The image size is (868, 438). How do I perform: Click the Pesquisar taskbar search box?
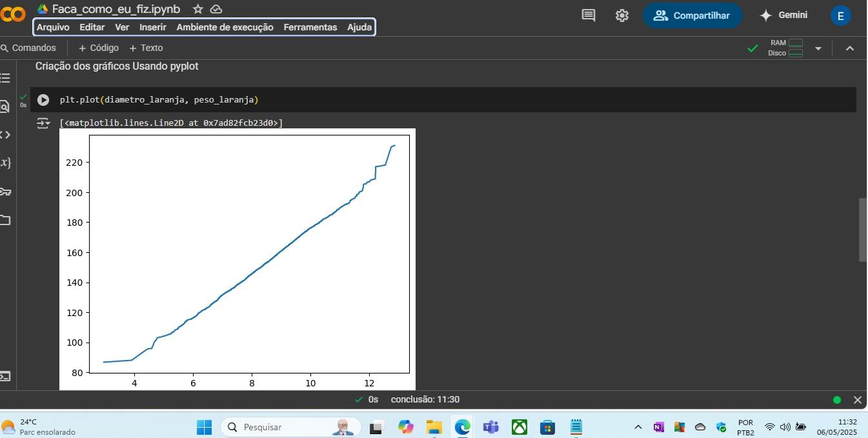point(292,427)
